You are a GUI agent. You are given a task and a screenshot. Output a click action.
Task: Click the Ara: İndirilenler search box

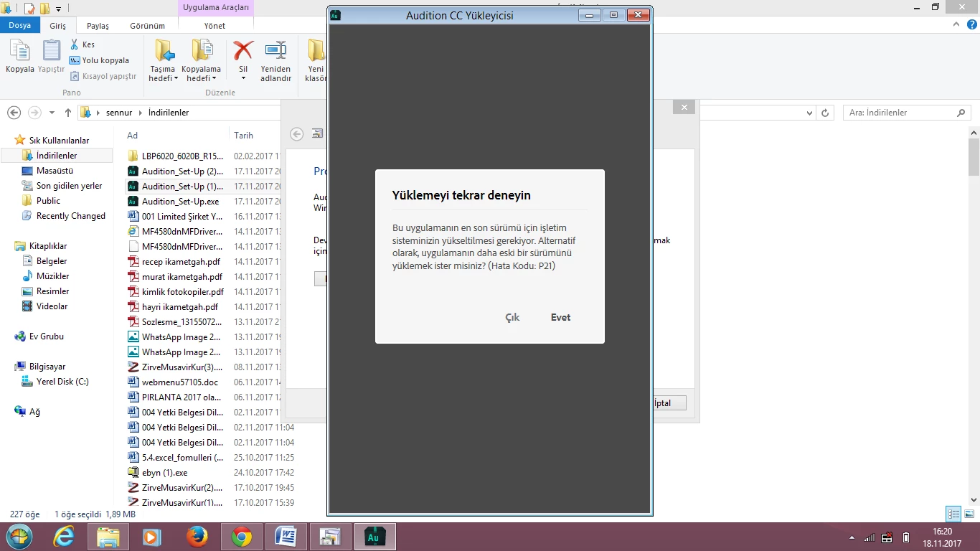pos(907,113)
